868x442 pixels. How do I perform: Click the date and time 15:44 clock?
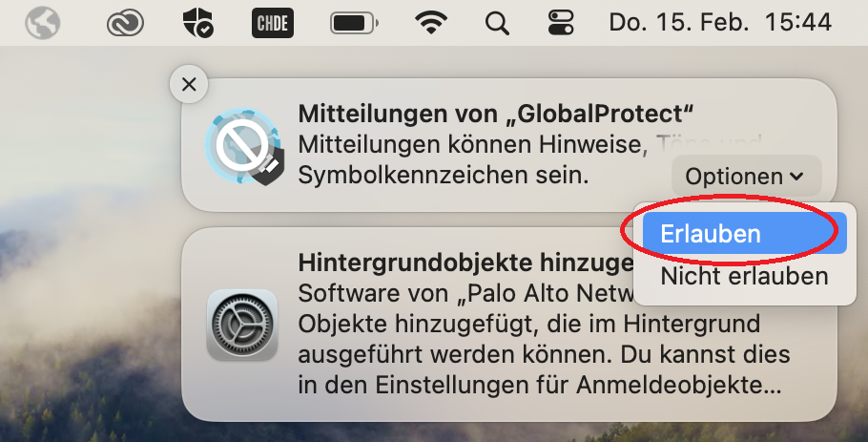tap(720, 23)
